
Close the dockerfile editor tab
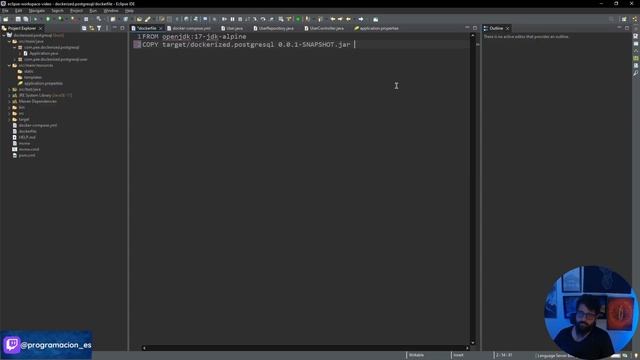coord(160,28)
